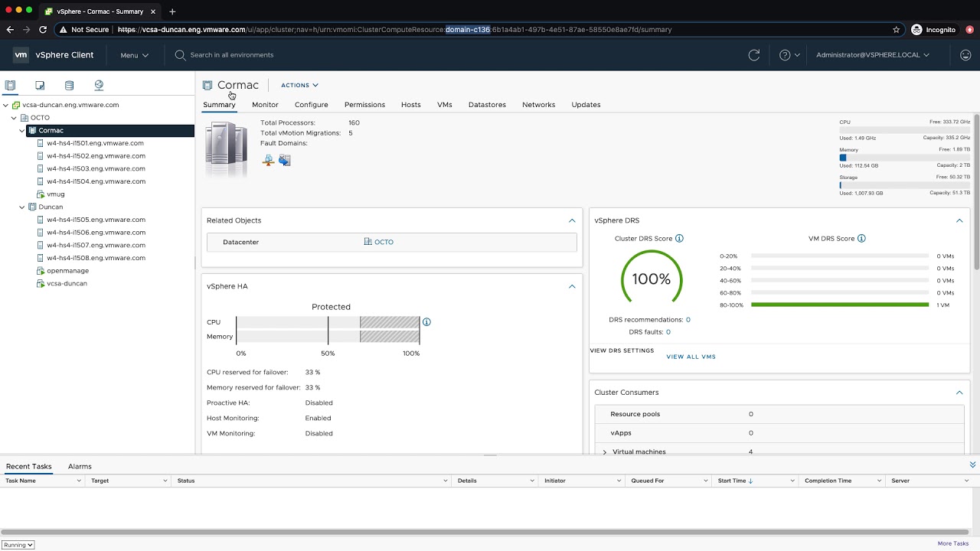Open Networking inventory view icon
The height and width of the screenshot is (551, 980).
(99, 85)
